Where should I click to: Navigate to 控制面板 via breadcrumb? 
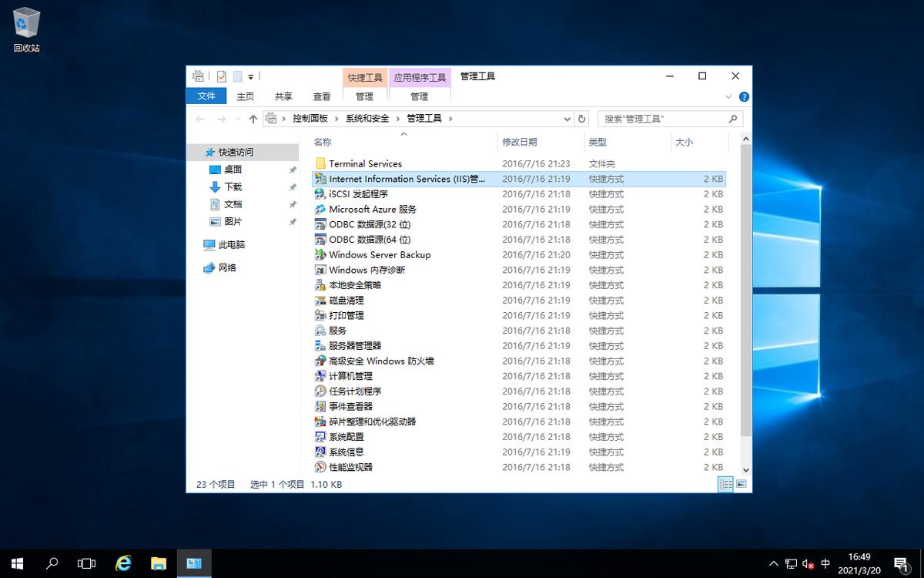(310, 119)
